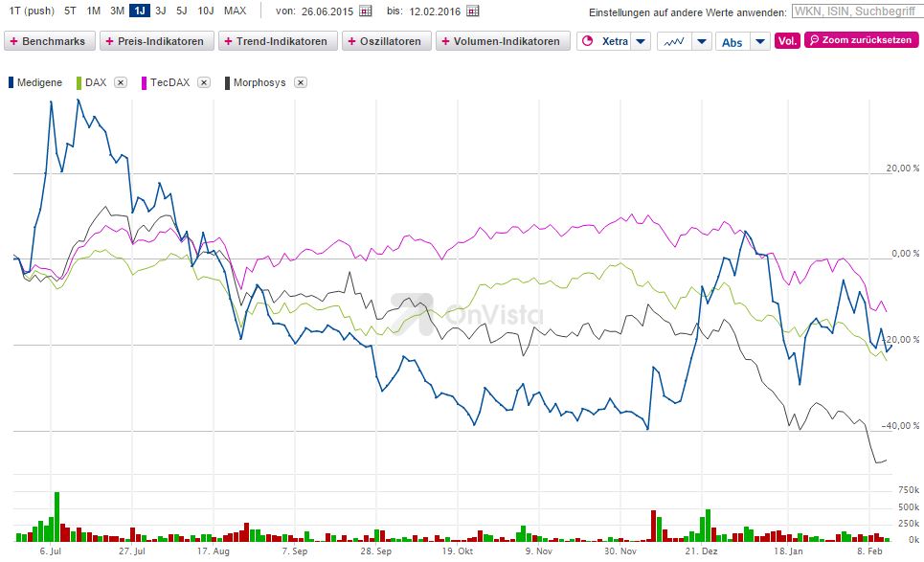
Task: Open the Benchmarks menu
Action: 50,41
